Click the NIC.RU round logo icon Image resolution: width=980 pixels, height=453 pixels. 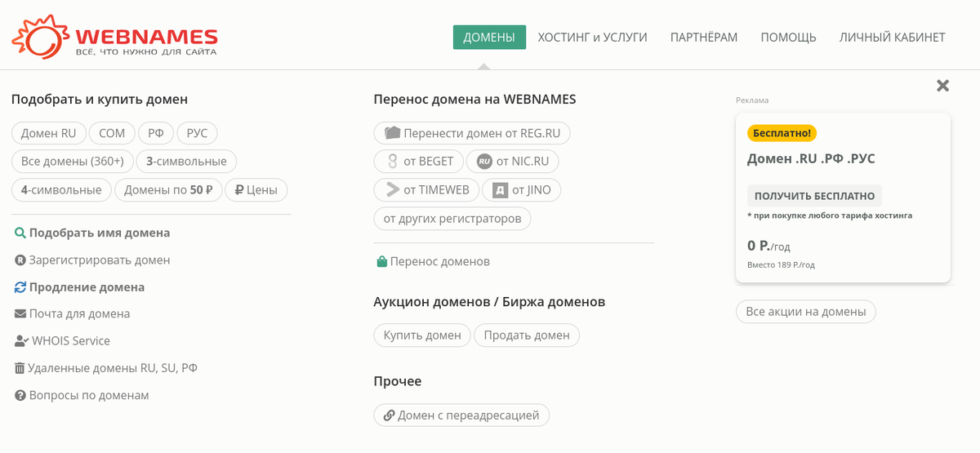[484, 162]
